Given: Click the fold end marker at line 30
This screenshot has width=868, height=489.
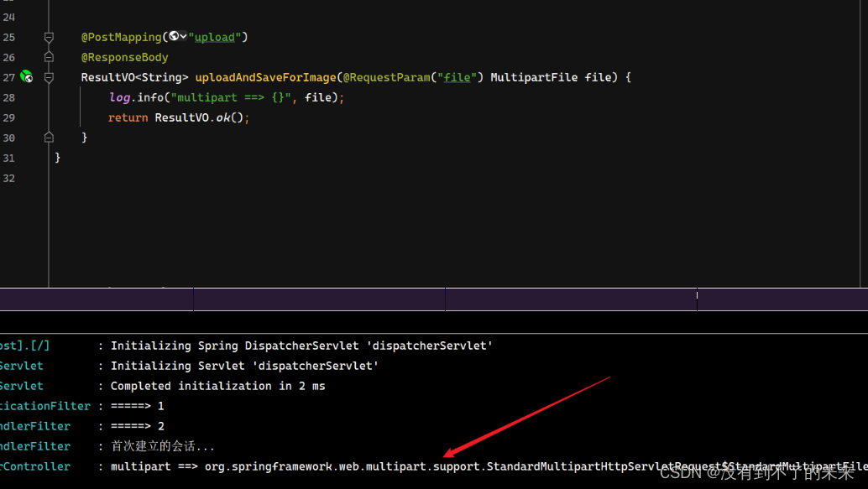Looking at the screenshot, I should (48, 137).
